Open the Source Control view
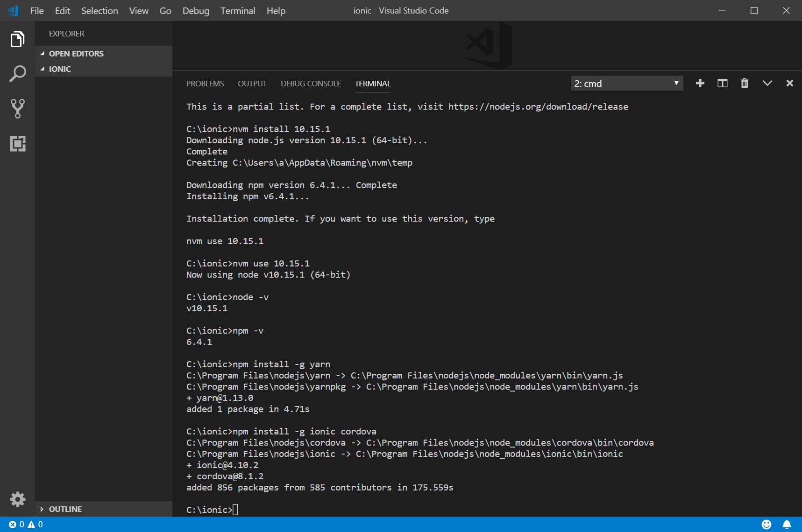 pyautogui.click(x=17, y=108)
